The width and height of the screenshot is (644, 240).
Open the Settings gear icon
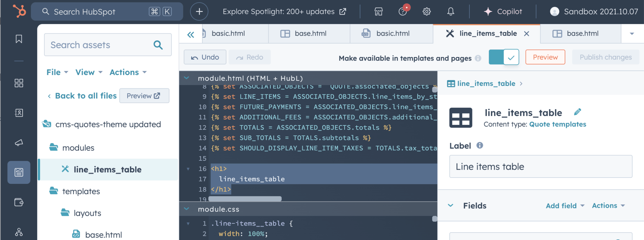point(426,11)
